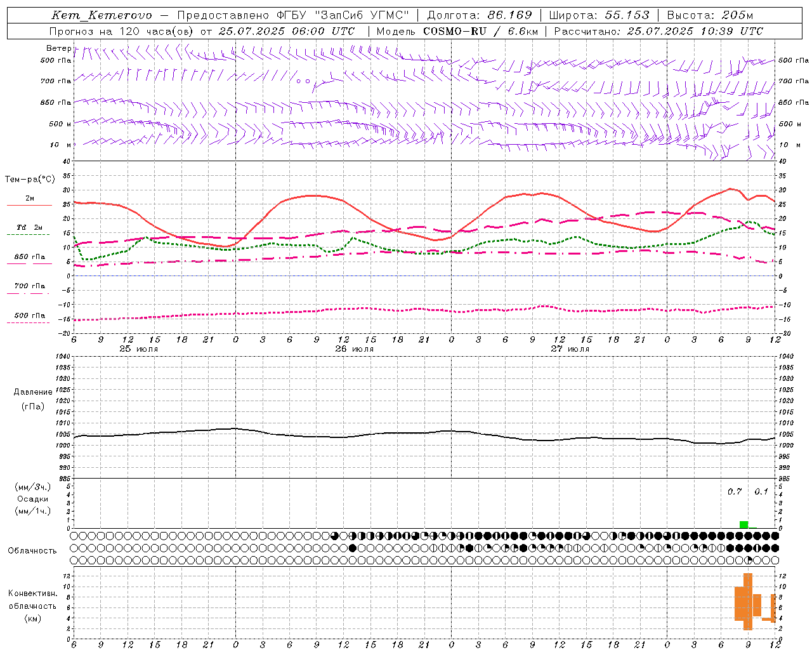
Task: Click the tallest orange convective cloud bar
Action: 747,601
